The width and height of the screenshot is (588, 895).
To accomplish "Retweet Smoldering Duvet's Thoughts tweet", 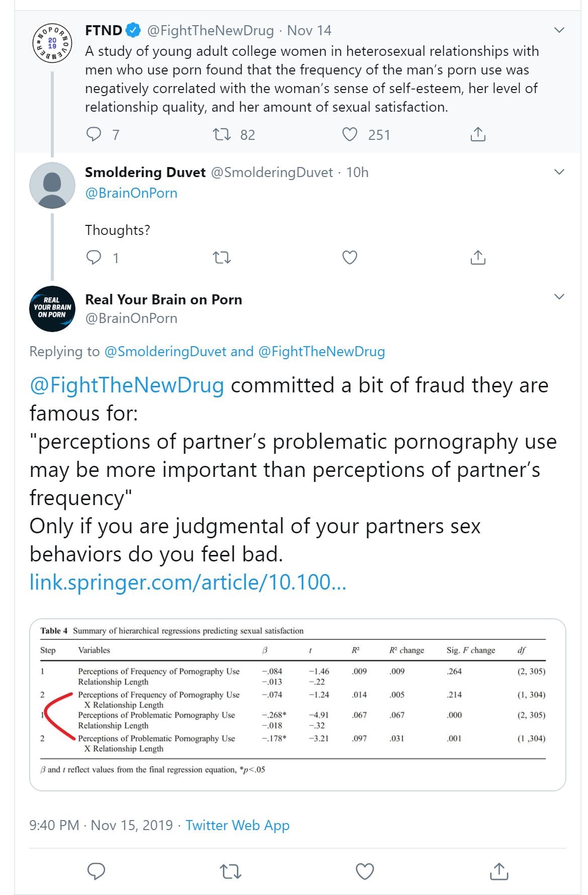I will tap(221, 258).
